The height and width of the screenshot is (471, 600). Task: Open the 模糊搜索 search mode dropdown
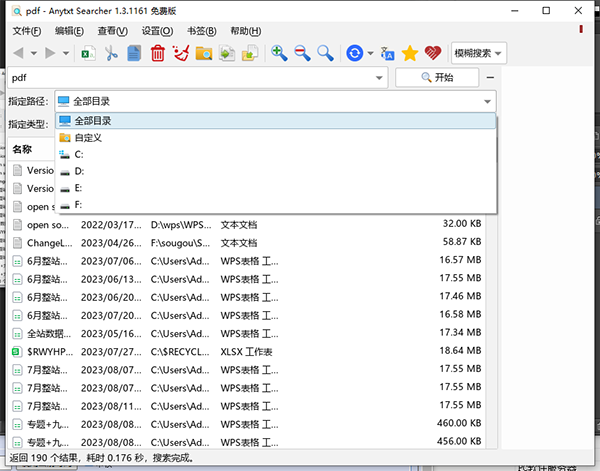click(x=479, y=53)
